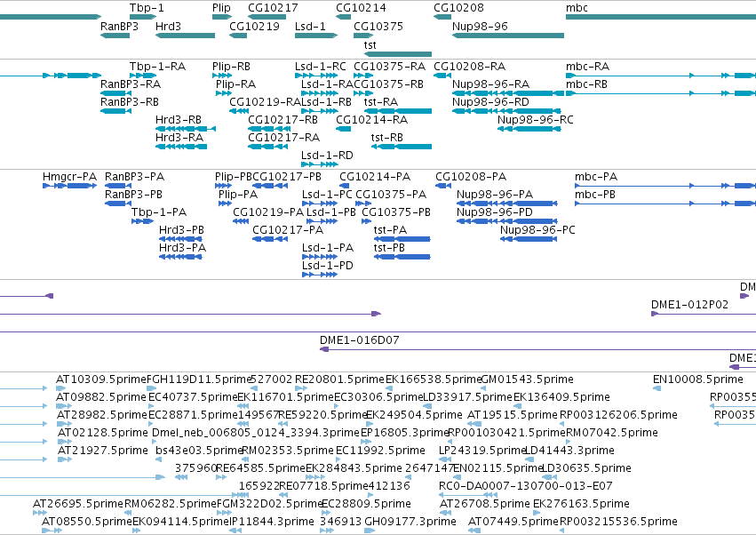Select the CG10217-RB transcript

click(267, 129)
